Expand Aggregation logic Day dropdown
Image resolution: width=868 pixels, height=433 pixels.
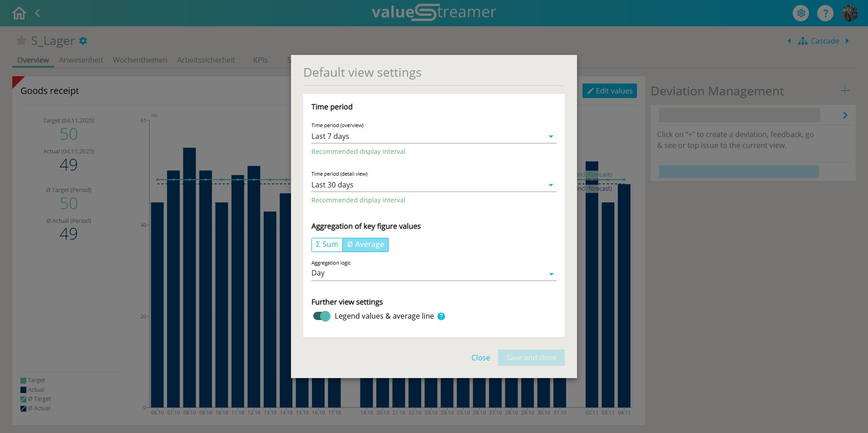pyautogui.click(x=433, y=273)
